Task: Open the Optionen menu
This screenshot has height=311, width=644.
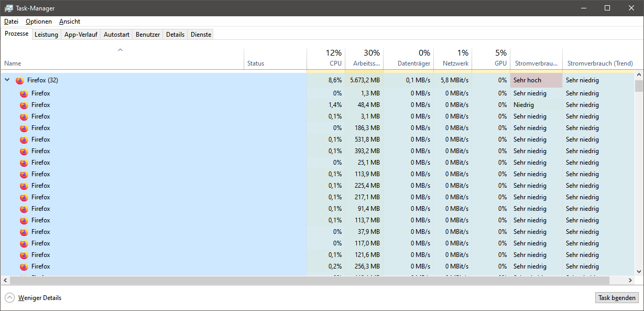Action: (x=39, y=22)
